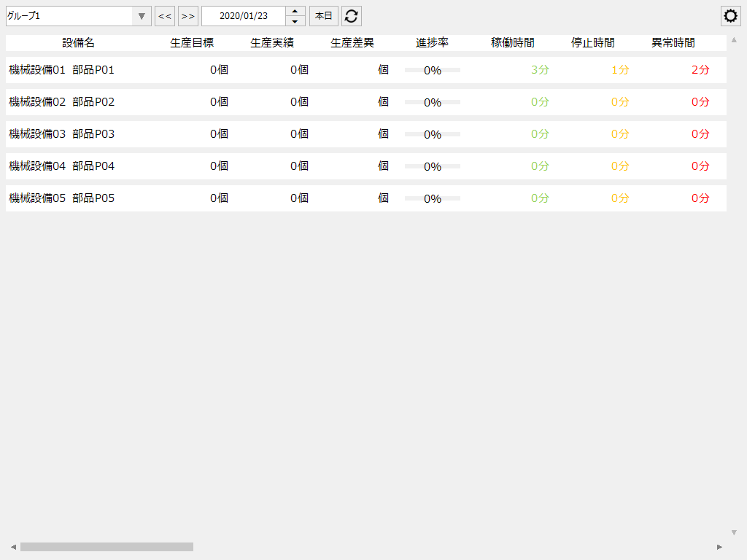Click the date stepper up arrow
The height and width of the screenshot is (560, 747).
tap(295, 12)
